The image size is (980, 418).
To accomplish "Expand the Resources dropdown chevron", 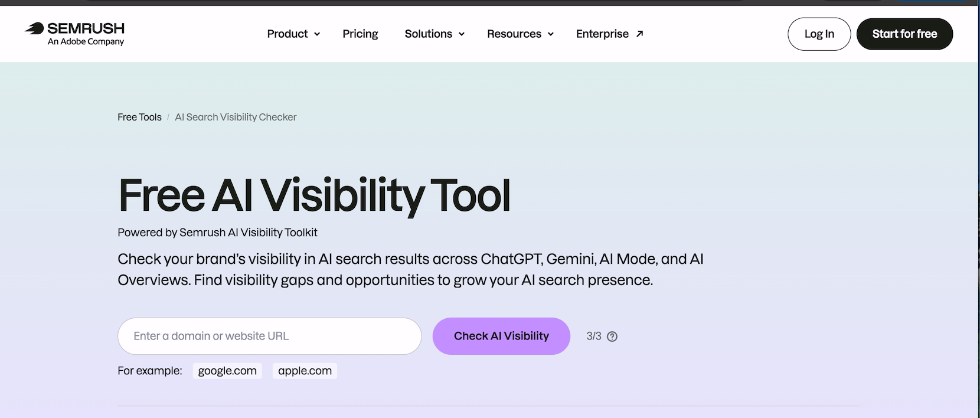I will click(551, 34).
